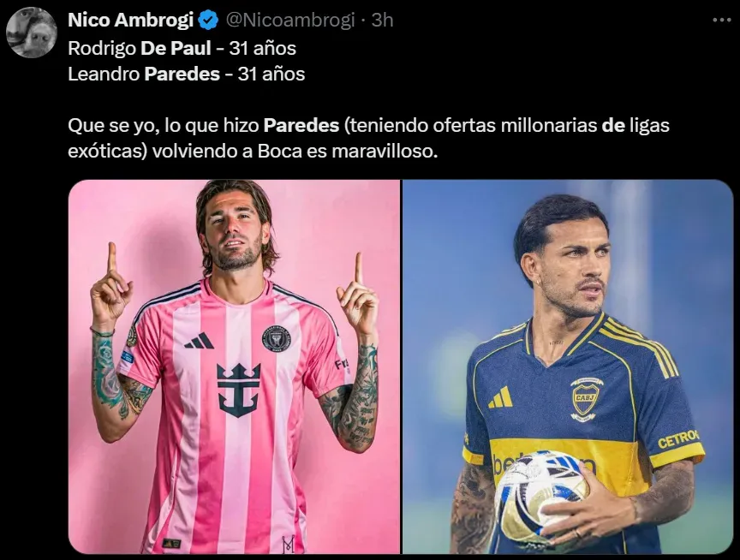
Task: Open the pink jersey photo on left
Action: pos(234,366)
